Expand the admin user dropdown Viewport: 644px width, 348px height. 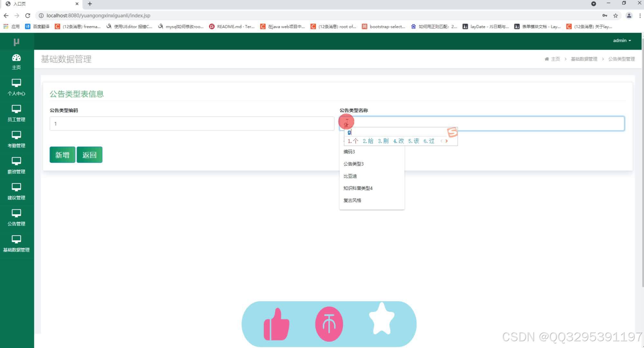tap(622, 41)
